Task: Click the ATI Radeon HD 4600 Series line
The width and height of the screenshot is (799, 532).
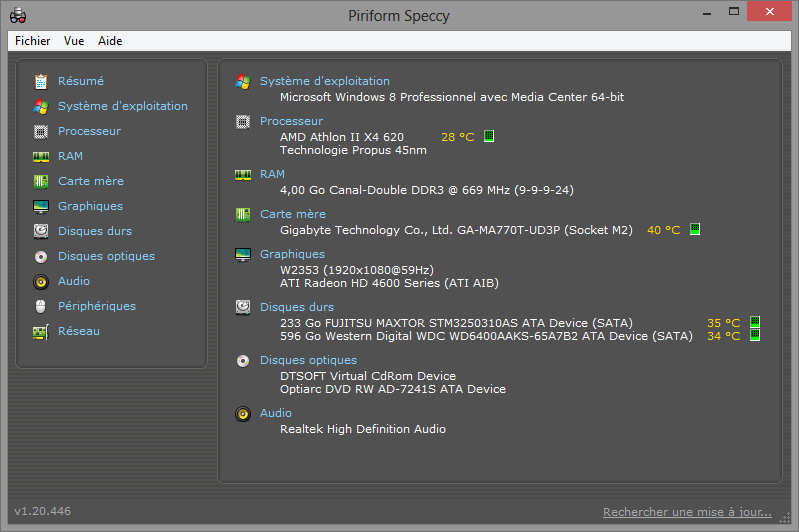Action: click(x=389, y=283)
